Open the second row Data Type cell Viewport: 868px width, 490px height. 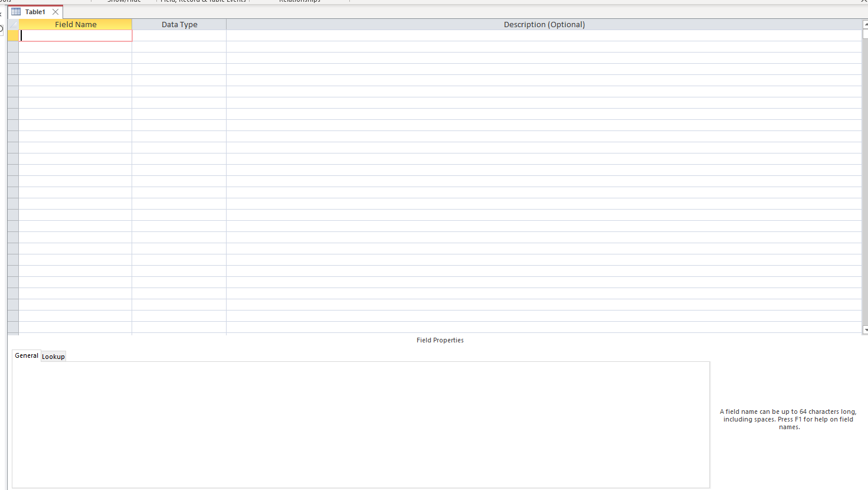[x=179, y=47]
